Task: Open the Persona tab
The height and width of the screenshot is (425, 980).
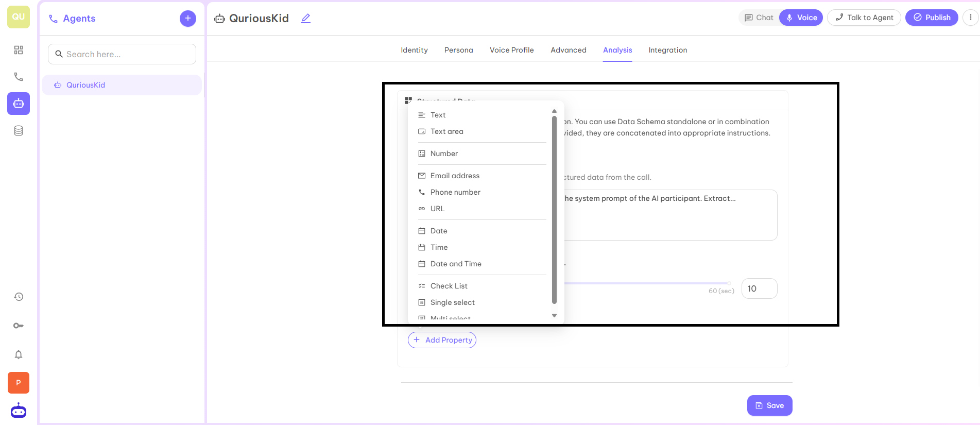Action: point(459,50)
